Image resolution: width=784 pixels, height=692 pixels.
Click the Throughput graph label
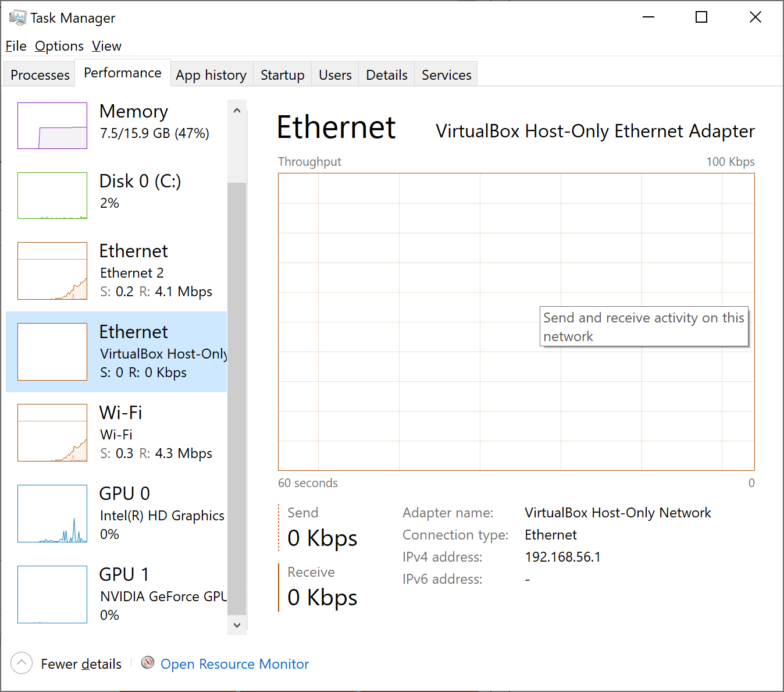point(309,162)
